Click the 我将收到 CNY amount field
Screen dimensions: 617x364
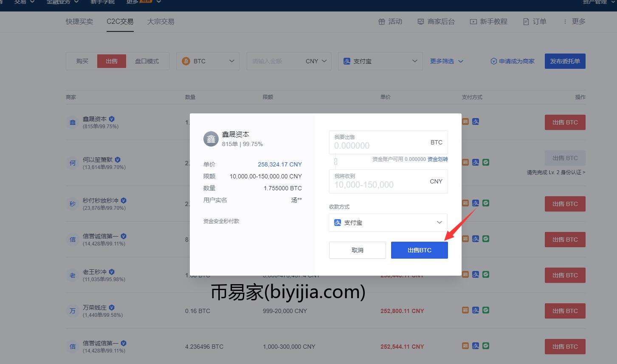coord(388,181)
